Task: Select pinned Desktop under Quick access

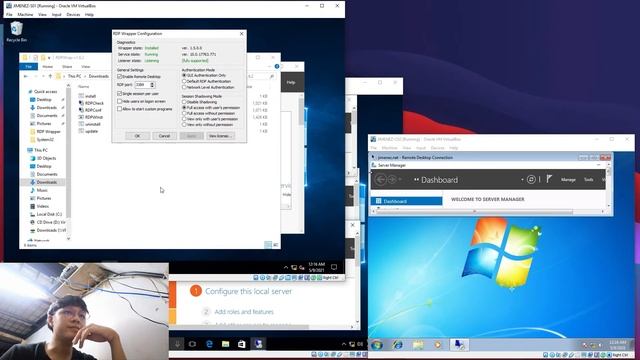Action: (44, 100)
